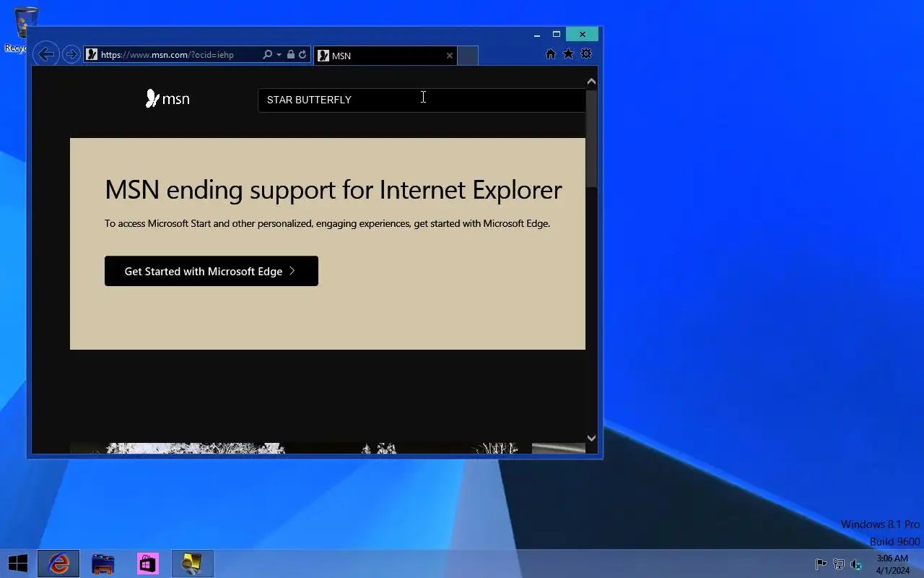Click Internet Explorer taskbar icon
This screenshot has height=578, width=924.
coord(58,564)
